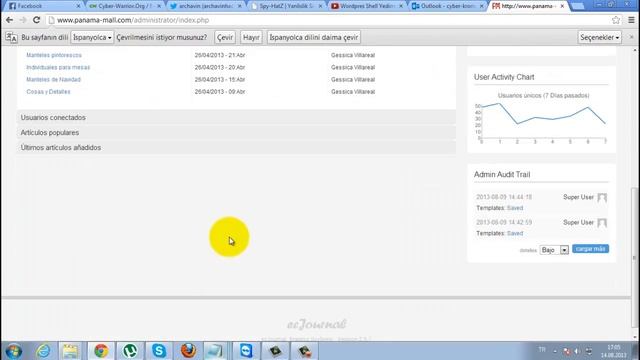Click the translate icon in the translation bar
640x360 pixels.
(x=11, y=38)
